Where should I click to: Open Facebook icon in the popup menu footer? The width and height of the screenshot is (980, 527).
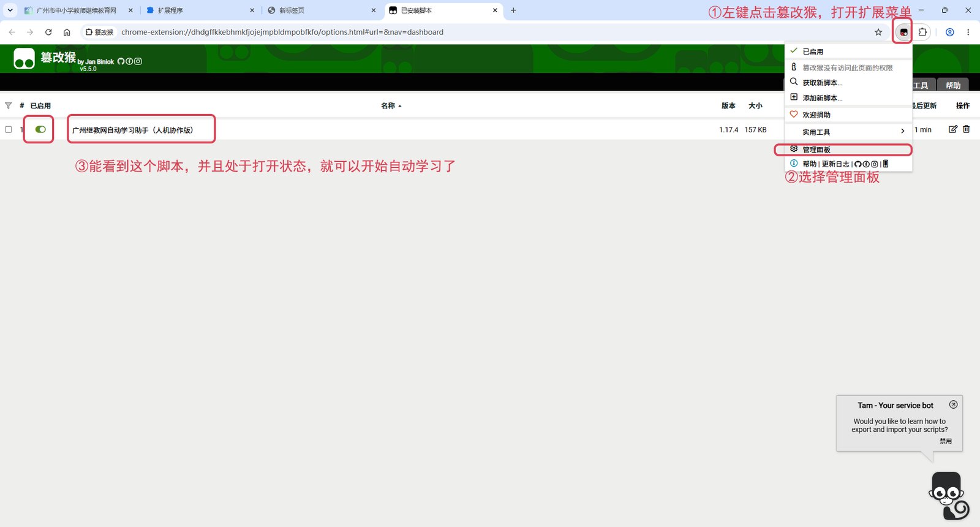pos(866,164)
